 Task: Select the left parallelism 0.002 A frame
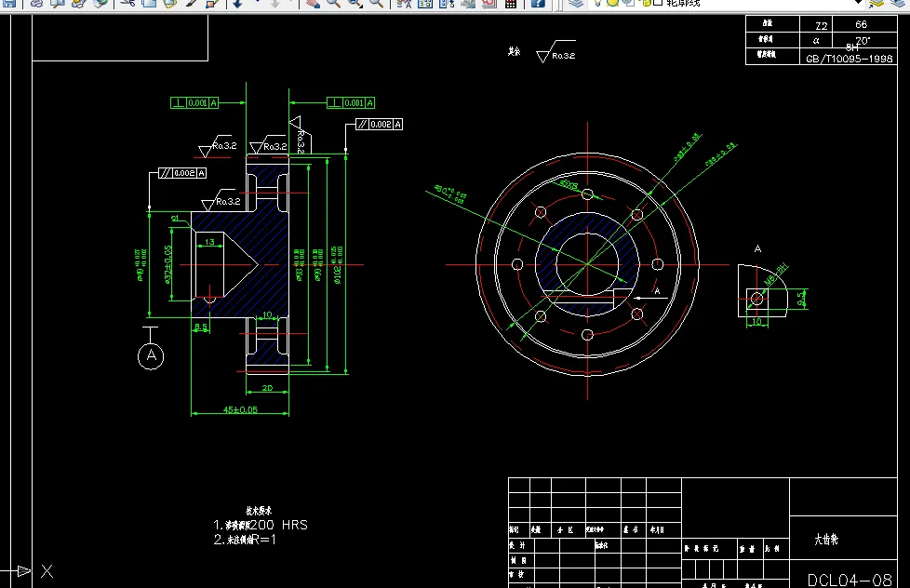point(182,173)
